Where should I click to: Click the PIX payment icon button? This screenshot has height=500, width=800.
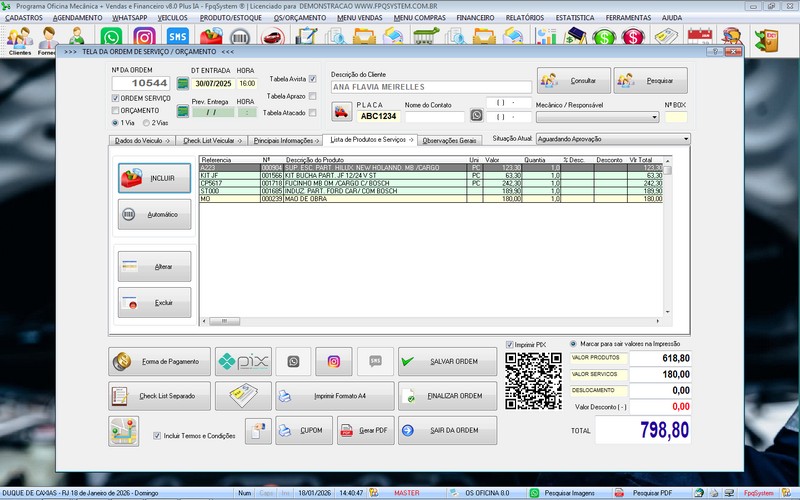pos(244,361)
